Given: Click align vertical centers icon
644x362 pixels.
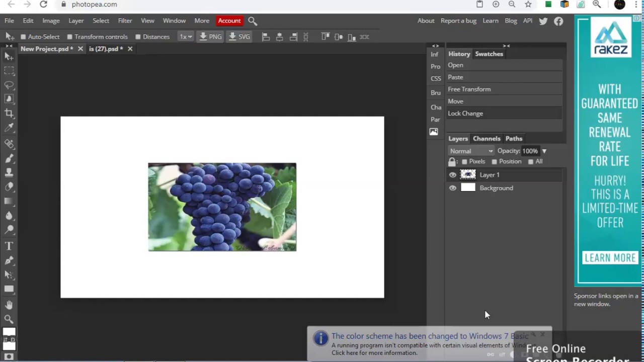Looking at the screenshot, I should (x=339, y=37).
